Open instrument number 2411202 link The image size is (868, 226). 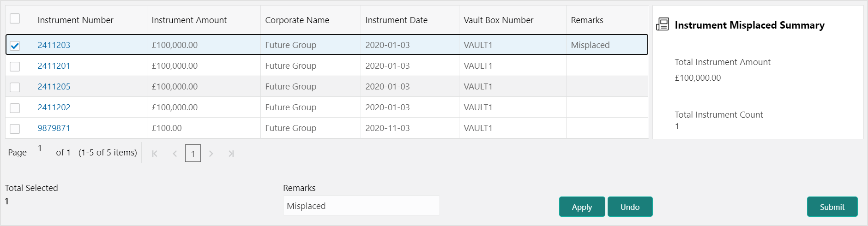click(x=54, y=107)
